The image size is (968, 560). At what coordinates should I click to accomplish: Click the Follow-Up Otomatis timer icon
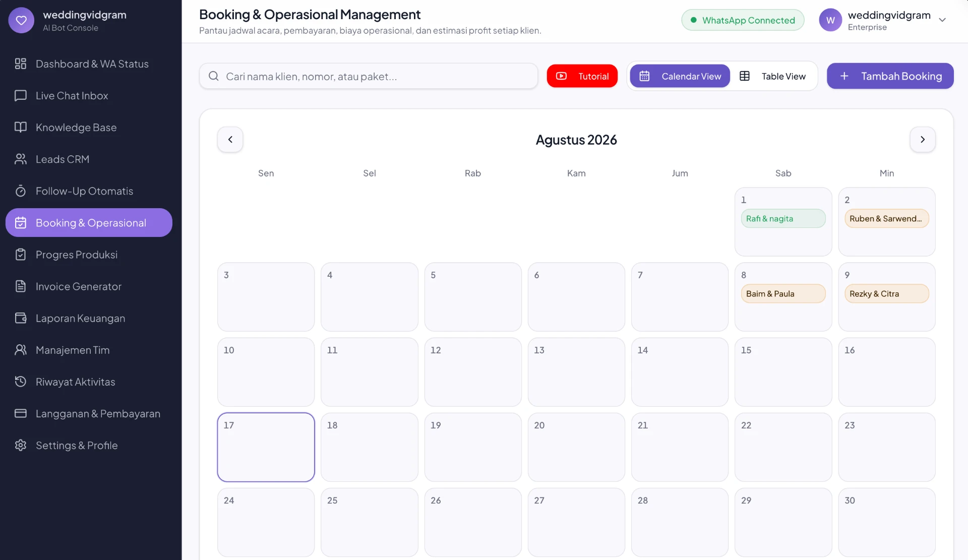[x=21, y=191]
